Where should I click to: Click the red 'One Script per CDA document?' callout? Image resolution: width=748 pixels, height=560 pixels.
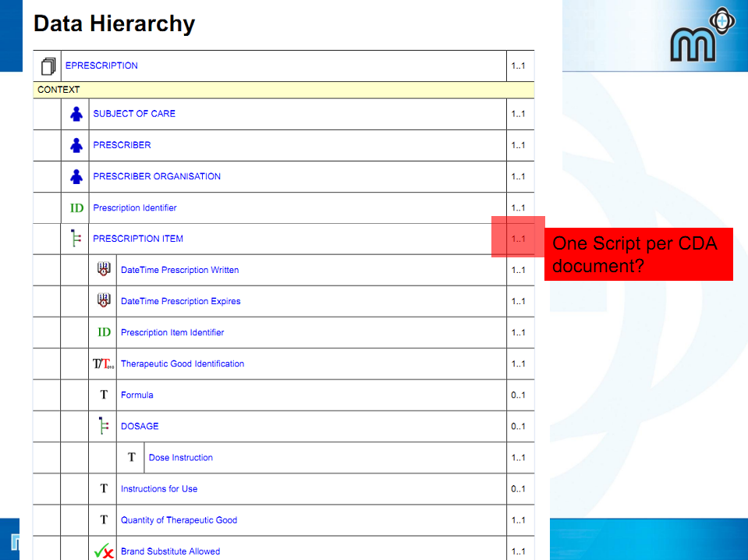(x=638, y=254)
